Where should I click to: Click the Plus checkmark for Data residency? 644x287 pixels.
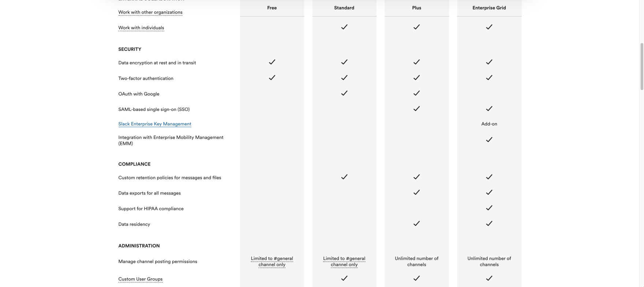tap(416, 224)
